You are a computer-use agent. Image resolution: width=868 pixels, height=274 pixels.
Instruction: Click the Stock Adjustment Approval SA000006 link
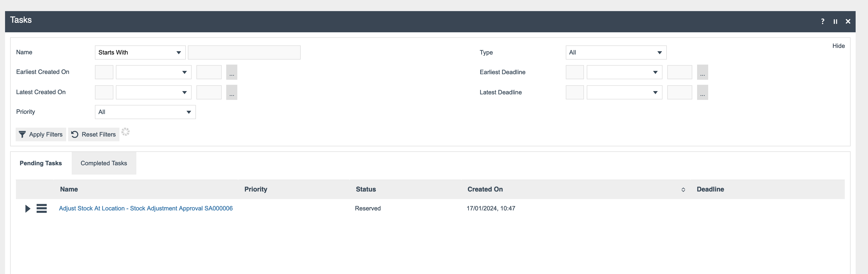(x=146, y=208)
